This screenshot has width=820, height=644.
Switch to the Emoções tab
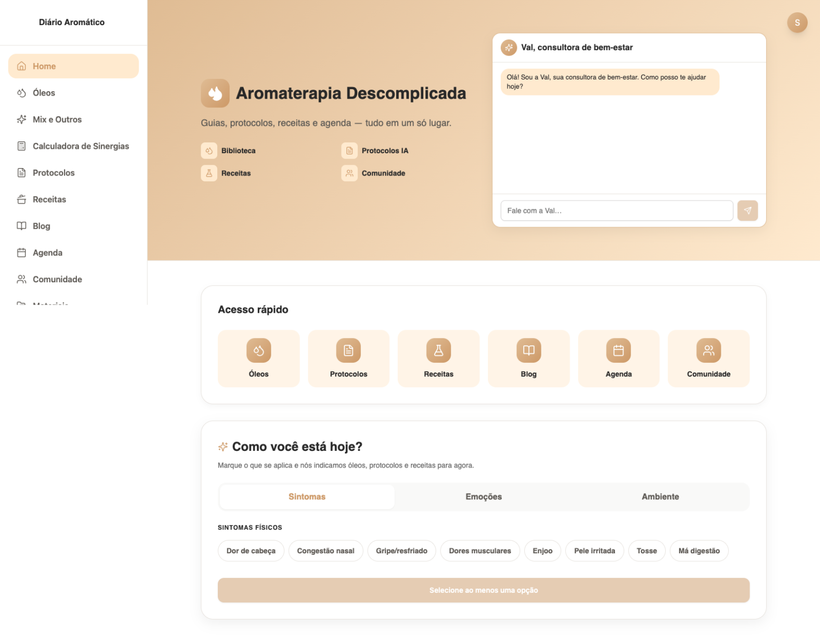pos(484,497)
